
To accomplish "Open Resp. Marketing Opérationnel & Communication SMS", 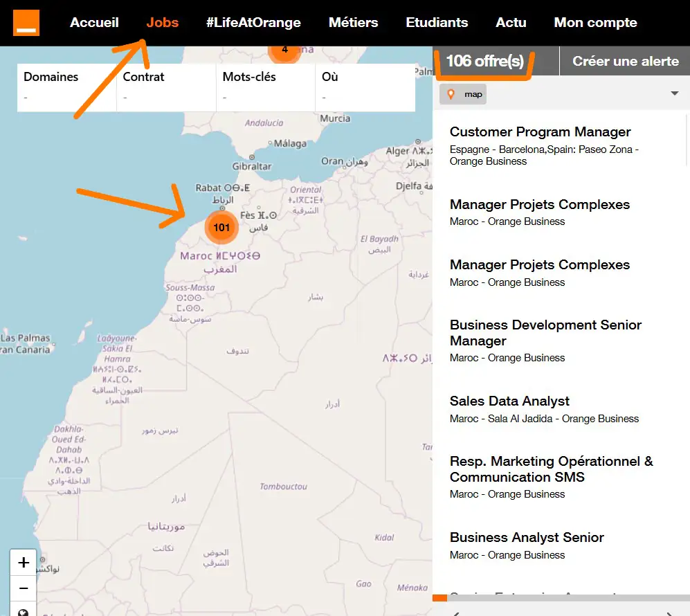I will (552, 469).
